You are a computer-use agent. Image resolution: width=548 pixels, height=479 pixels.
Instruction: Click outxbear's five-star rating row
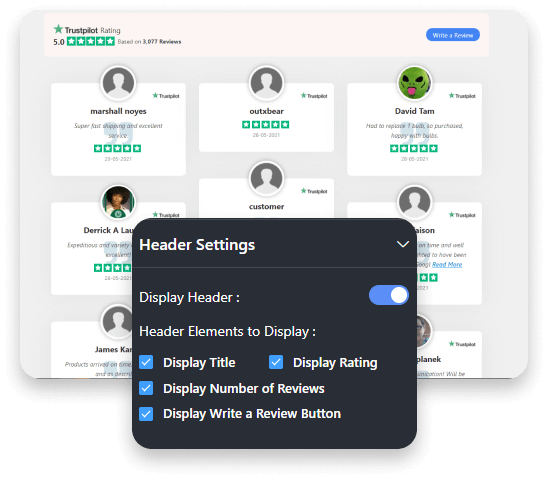[x=266, y=124]
